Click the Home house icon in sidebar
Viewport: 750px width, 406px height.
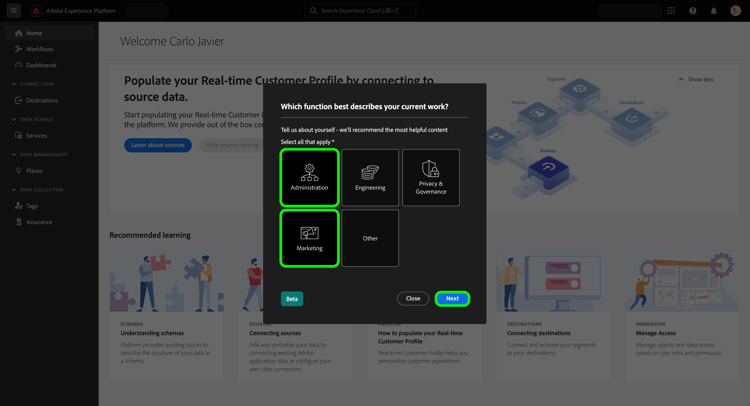pyautogui.click(x=19, y=33)
